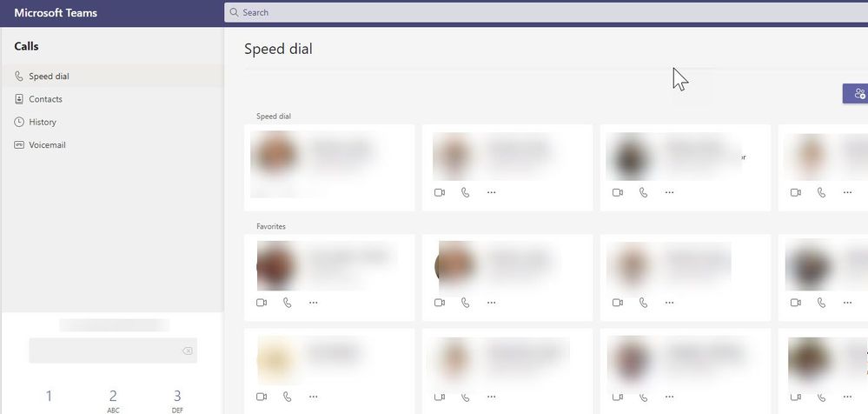Start audio call on third speed dial card

click(643, 192)
